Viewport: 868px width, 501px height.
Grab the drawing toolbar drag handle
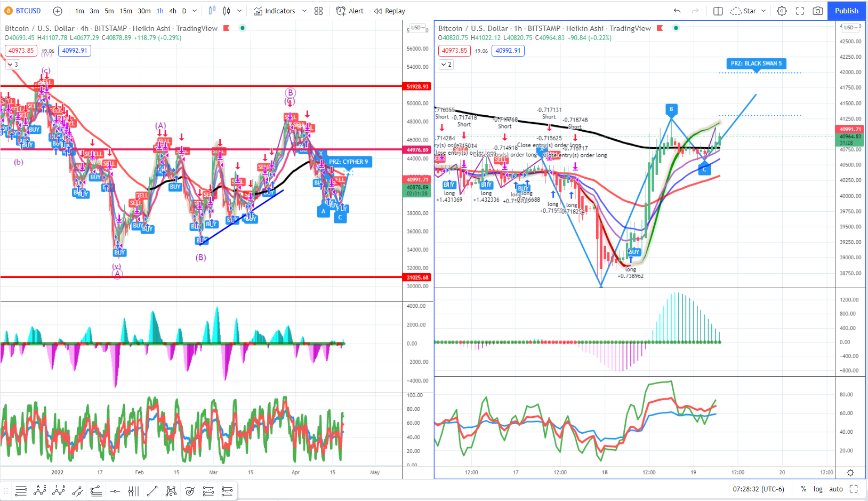(x=5, y=491)
